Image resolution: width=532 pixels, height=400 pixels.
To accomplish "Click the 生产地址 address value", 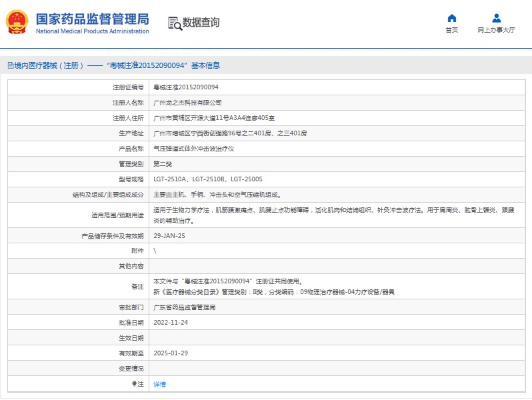I will coord(230,133).
